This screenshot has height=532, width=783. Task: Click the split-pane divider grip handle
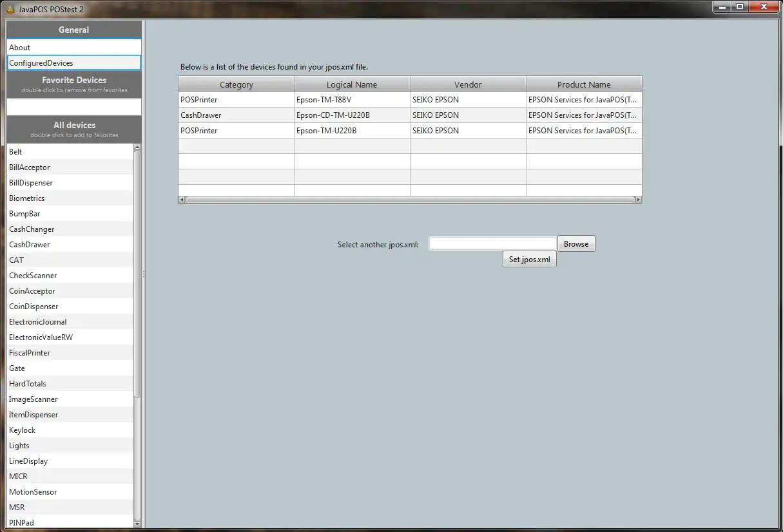144,274
